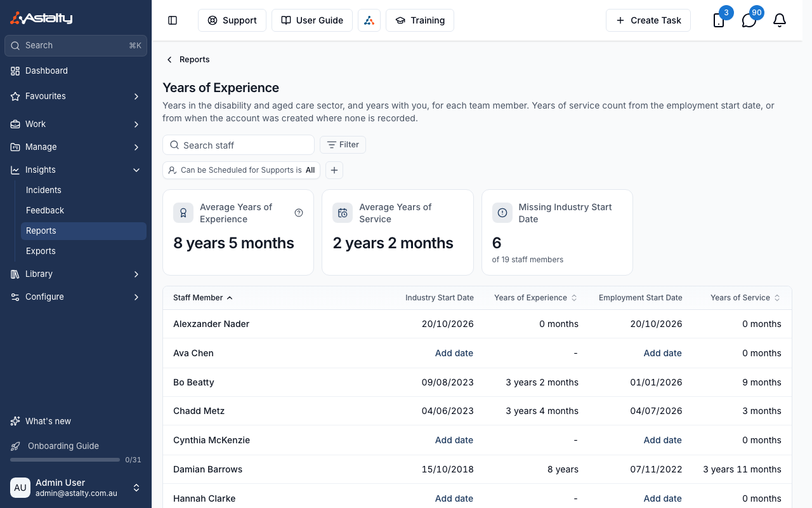This screenshot has width=812, height=508.
Task: Click the AU user avatar
Action: pyautogui.click(x=20, y=488)
